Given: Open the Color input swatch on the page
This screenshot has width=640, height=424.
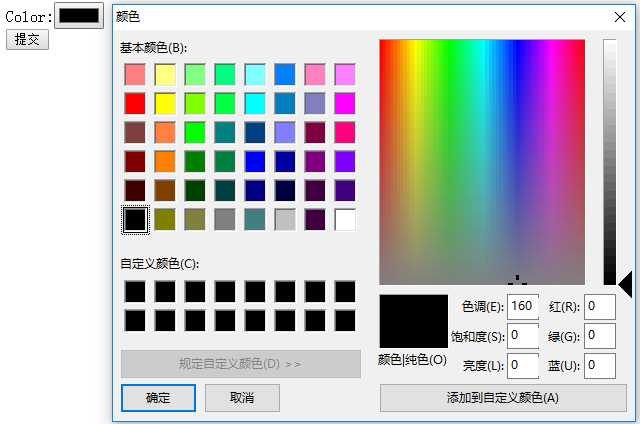Looking at the screenshot, I should pos(79,16).
